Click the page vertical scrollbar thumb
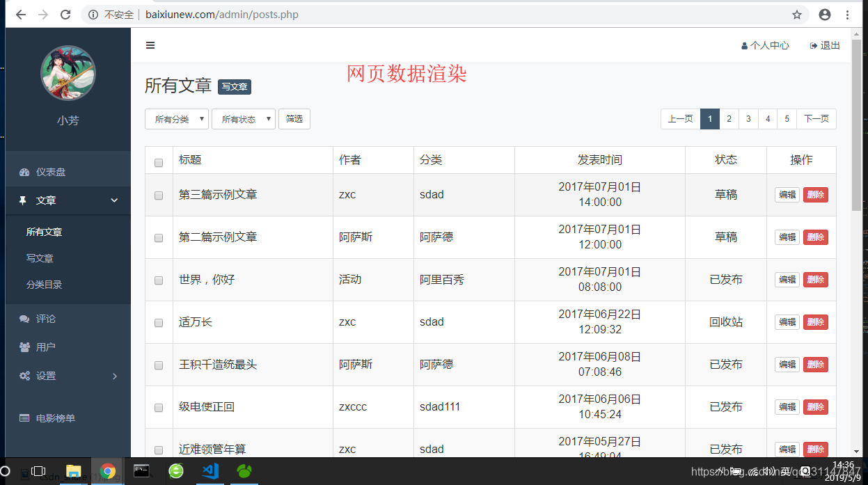Image resolution: width=868 pixels, height=485 pixels. 856,125
